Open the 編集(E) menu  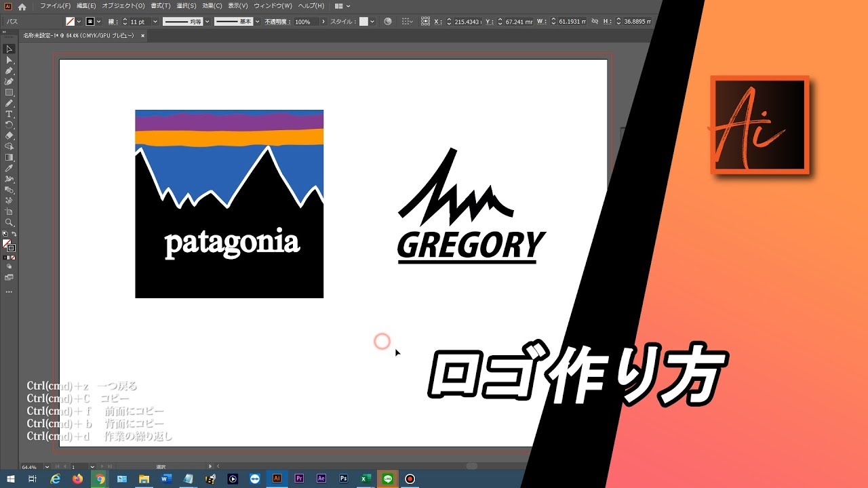click(x=86, y=6)
